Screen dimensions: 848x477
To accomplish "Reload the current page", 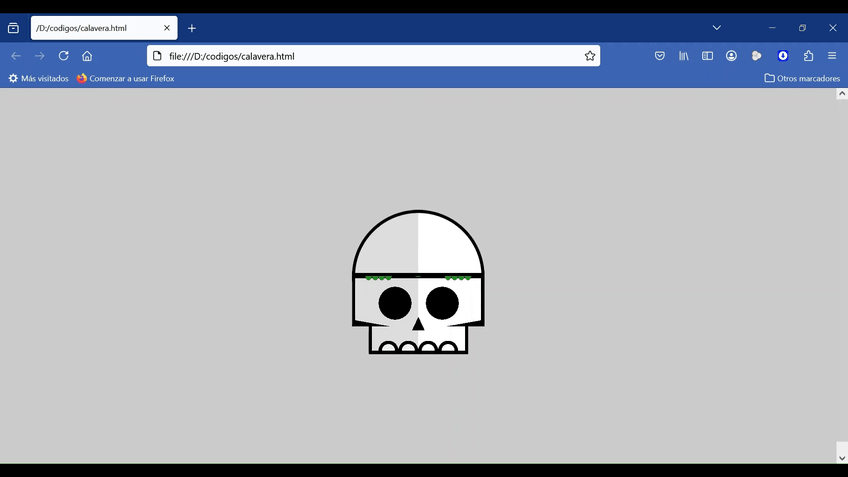I will [x=63, y=56].
